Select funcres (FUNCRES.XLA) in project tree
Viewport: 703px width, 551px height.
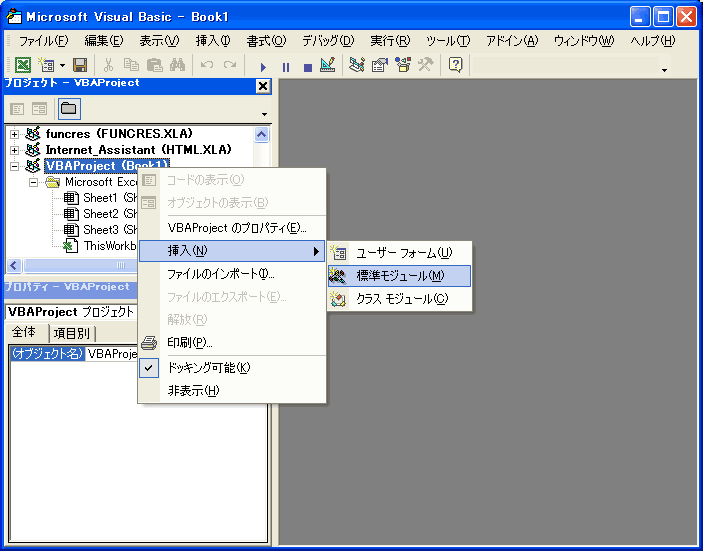[119, 134]
